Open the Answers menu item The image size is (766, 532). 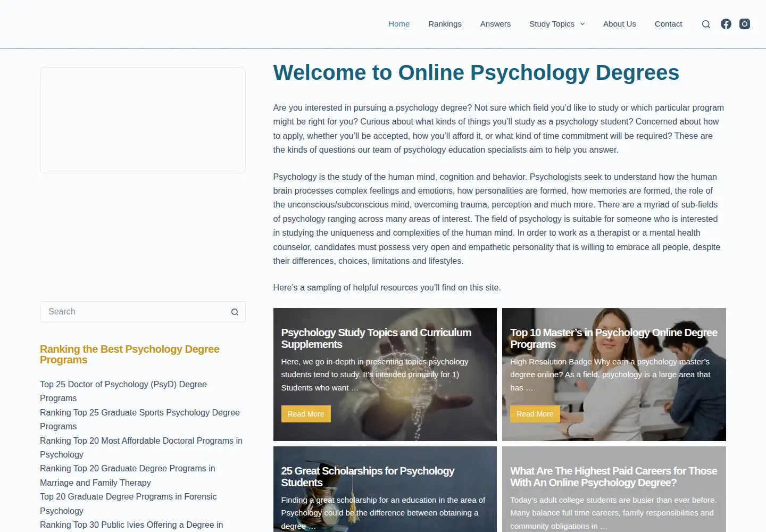[x=495, y=24]
